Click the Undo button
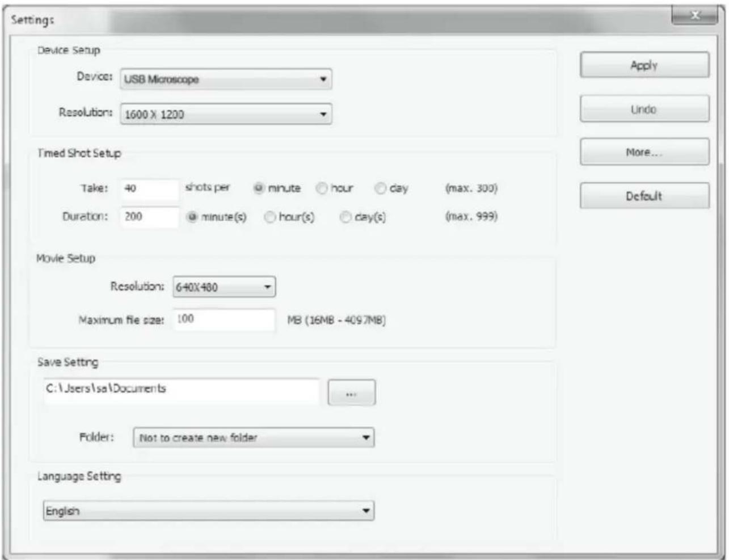The width and height of the screenshot is (729, 560). pos(644,109)
